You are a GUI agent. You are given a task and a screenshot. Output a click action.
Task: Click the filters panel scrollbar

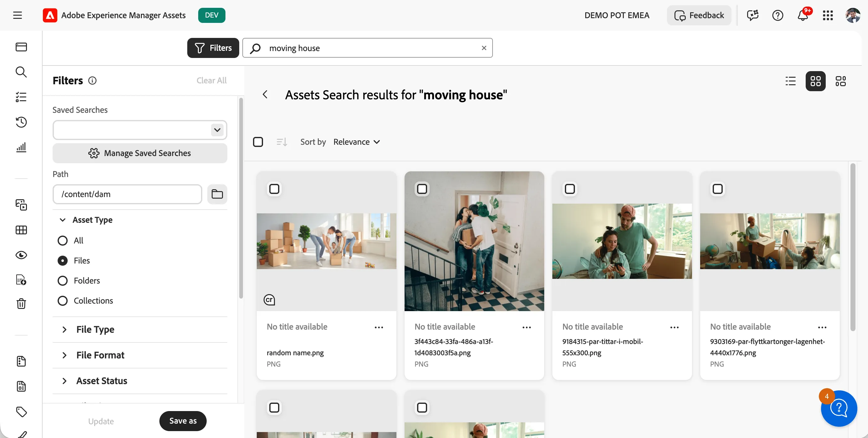[x=241, y=198]
